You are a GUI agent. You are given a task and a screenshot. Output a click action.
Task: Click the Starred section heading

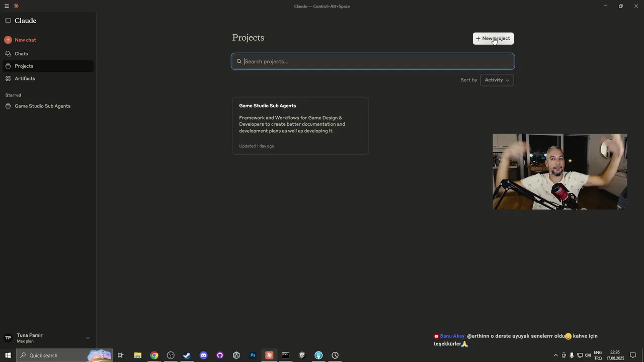13,95
